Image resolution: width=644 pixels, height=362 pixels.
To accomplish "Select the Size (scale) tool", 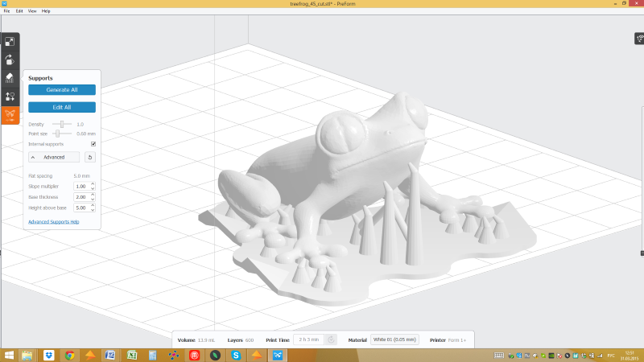I will click(10, 42).
